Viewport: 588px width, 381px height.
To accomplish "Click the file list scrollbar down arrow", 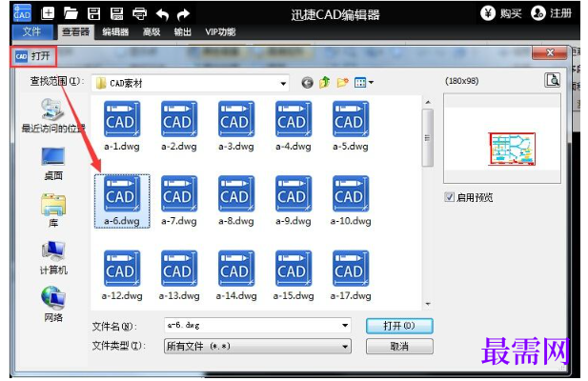I will 428,304.
